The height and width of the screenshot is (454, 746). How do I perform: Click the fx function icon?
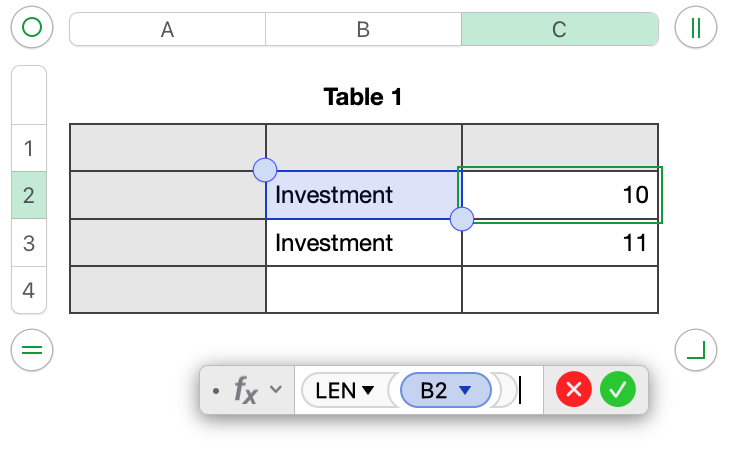246,390
